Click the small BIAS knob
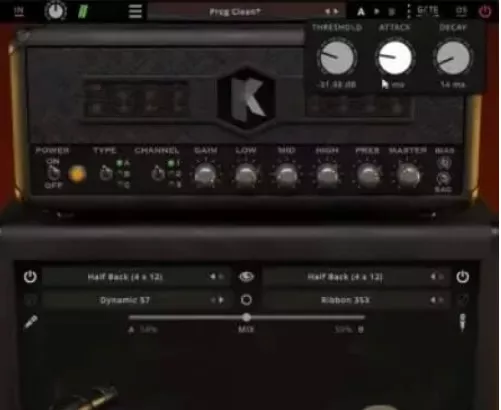This screenshot has width=501, height=410. 444,163
